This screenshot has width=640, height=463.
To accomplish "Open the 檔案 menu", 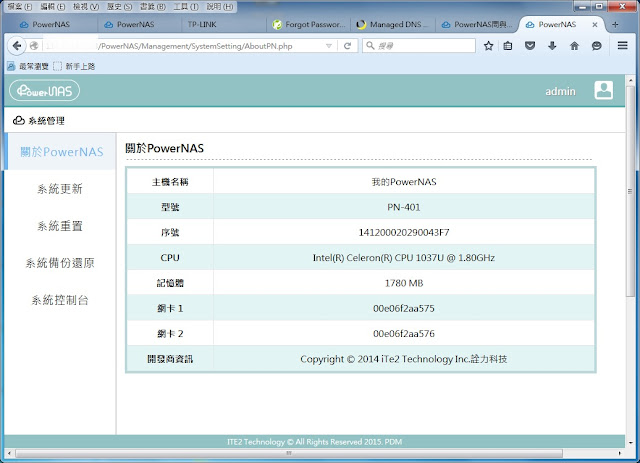I will point(20,7).
